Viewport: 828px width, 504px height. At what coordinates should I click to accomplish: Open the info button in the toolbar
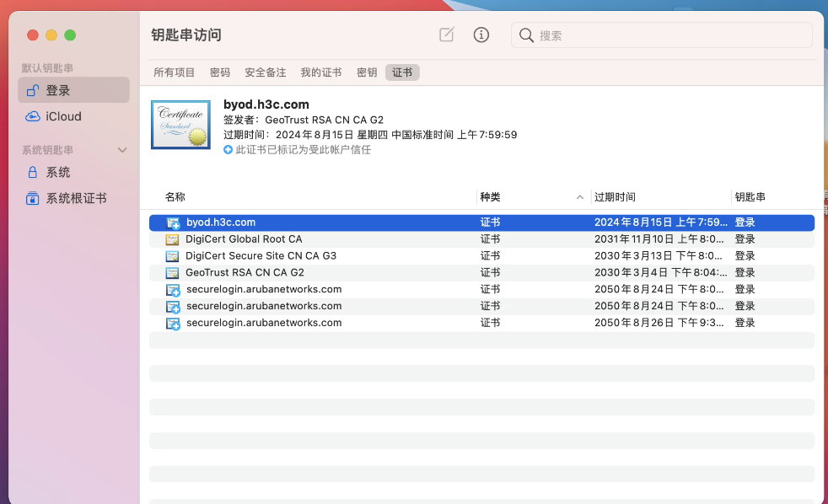pos(481,35)
